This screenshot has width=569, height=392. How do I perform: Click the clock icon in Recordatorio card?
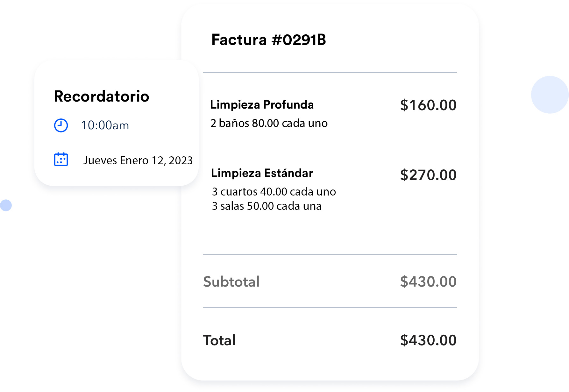click(x=61, y=125)
